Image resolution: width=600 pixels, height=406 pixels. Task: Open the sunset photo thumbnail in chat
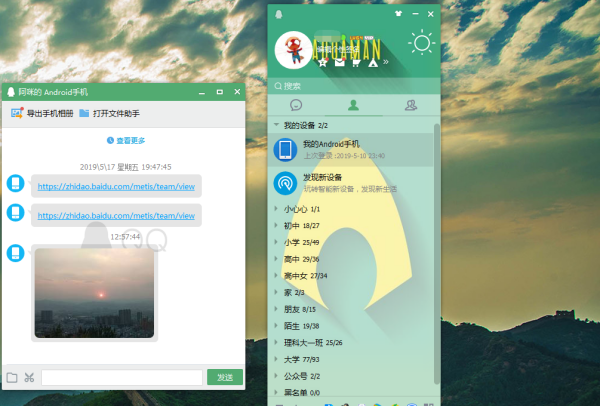[x=94, y=293]
